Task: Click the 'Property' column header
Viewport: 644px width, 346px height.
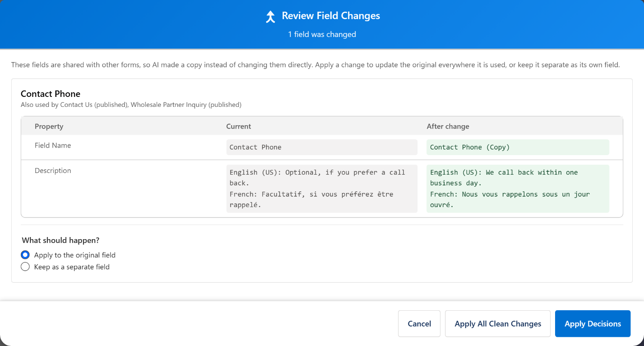Action: pyautogui.click(x=49, y=126)
